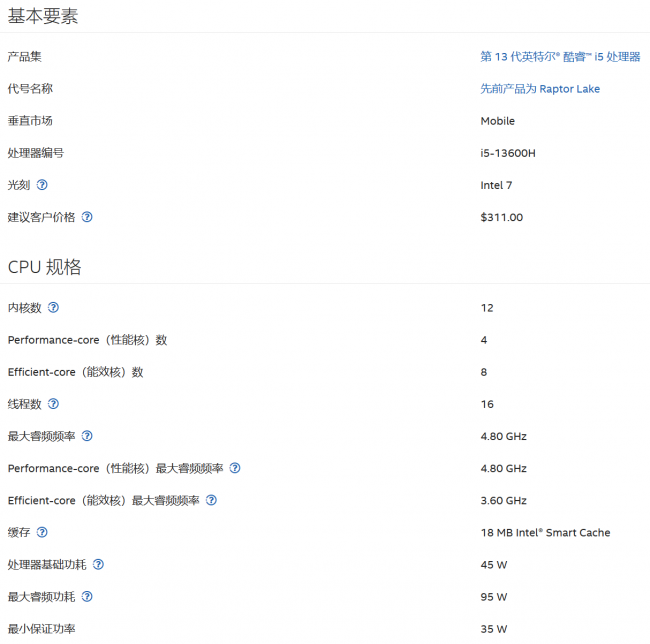
Task: Click help icon for Efficient-core 最大睿频频率
Action: pyautogui.click(x=211, y=500)
